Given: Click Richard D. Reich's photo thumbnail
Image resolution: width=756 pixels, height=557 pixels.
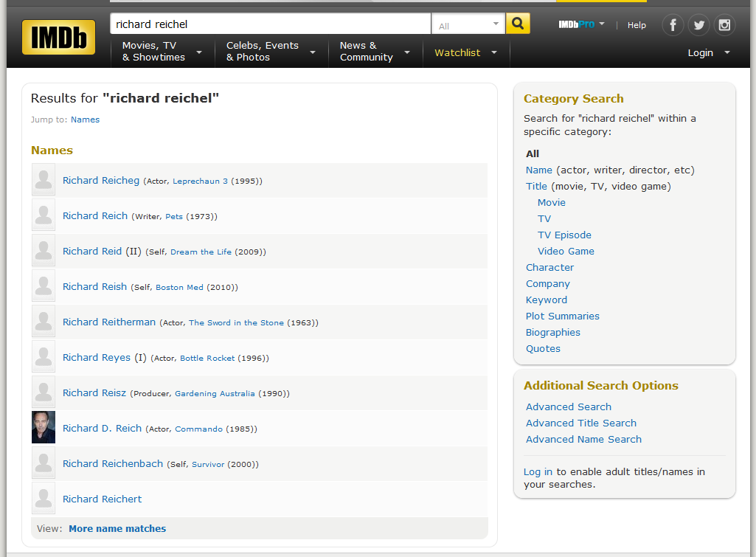Looking at the screenshot, I should [x=44, y=427].
